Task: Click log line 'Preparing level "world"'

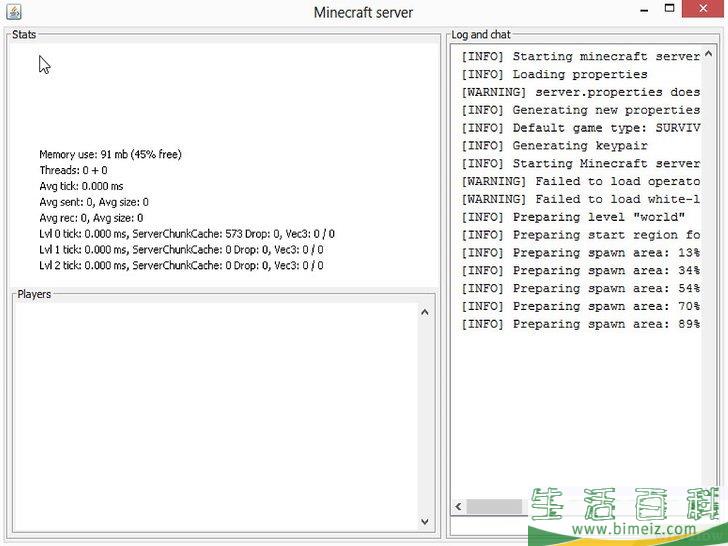Action: tap(573, 217)
